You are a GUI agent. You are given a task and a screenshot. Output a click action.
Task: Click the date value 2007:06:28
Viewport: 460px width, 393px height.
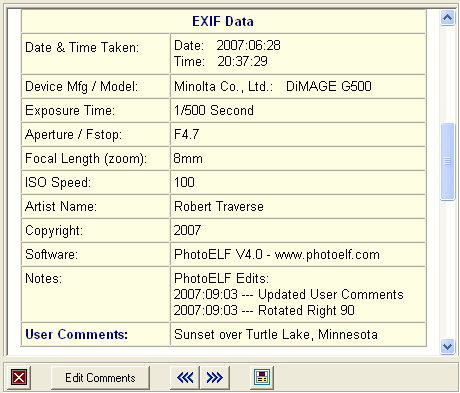click(248, 45)
